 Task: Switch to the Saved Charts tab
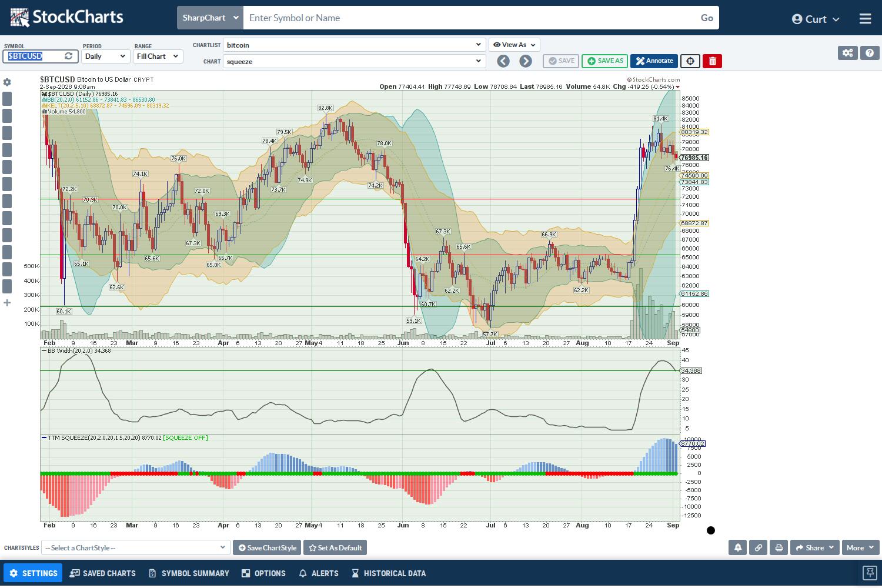[102, 573]
